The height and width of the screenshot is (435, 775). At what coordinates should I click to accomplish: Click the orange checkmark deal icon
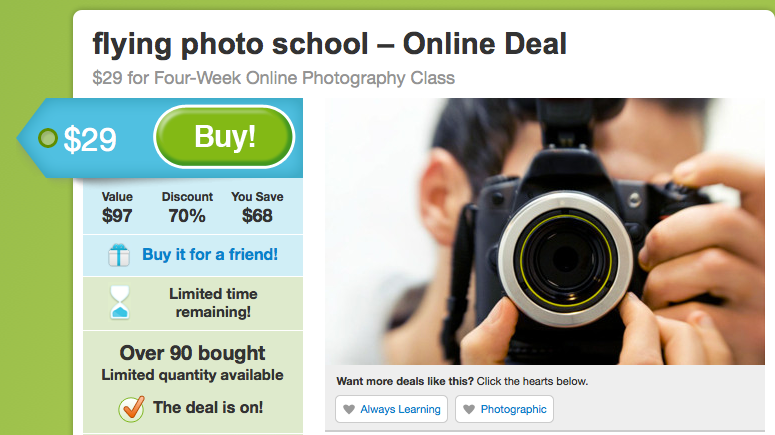[131, 408]
